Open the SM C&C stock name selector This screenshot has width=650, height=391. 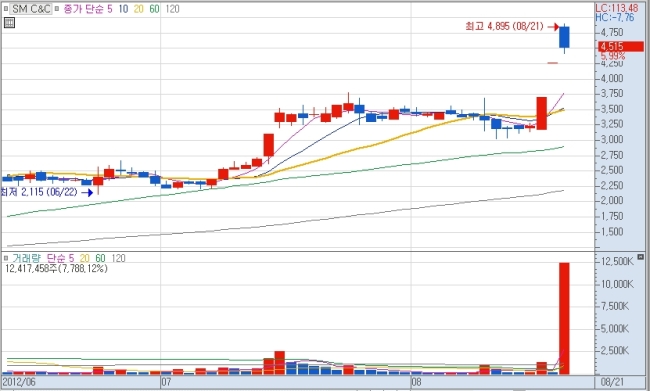pyautogui.click(x=31, y=9)
